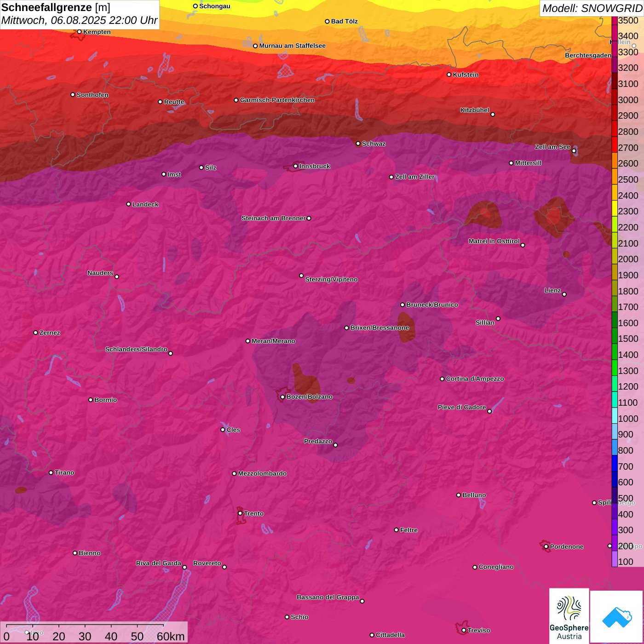The height and width of the screenshot is (644, 644).
Task: Click the 1500 m green legend swatch
Action: 615,336
